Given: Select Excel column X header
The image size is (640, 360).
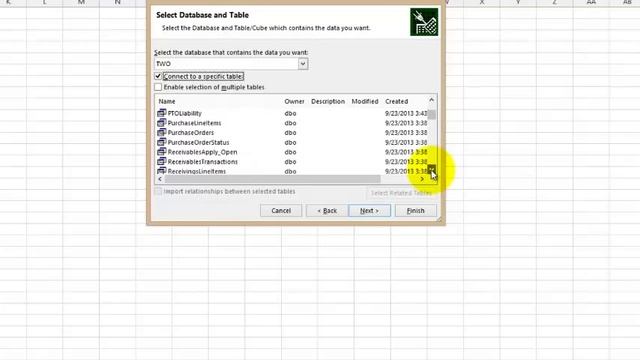Looking at the screenshot, I should tap(482, 2).
